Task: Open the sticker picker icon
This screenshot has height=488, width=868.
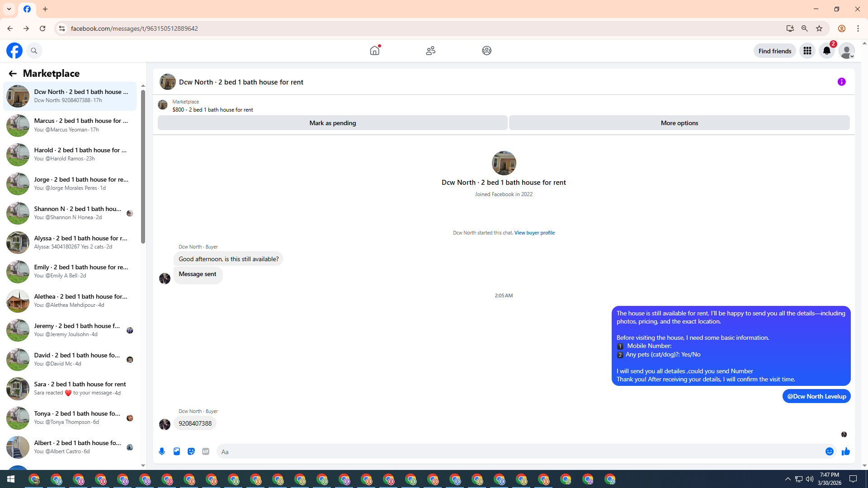Action: [x=191, y=451]
